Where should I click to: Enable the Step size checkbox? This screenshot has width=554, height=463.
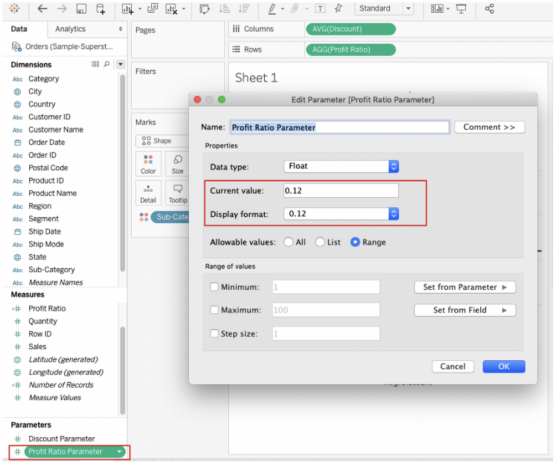(x=214, y=333)
